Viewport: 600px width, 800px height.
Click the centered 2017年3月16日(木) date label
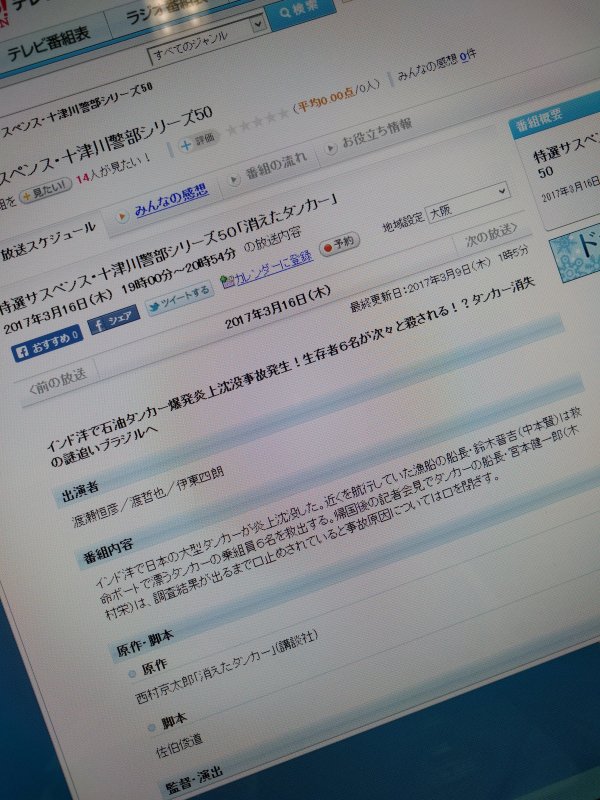[278, 308]
